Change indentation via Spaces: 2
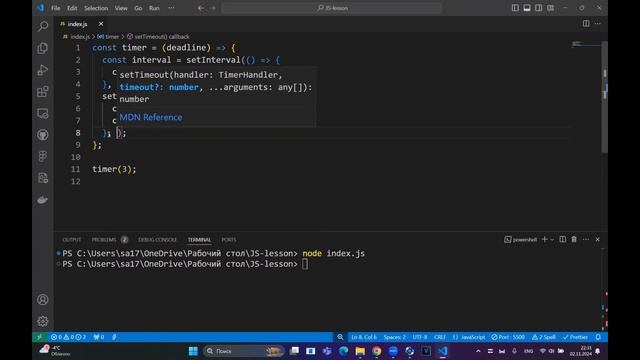 pyautogui.click(x=394, y=337)
